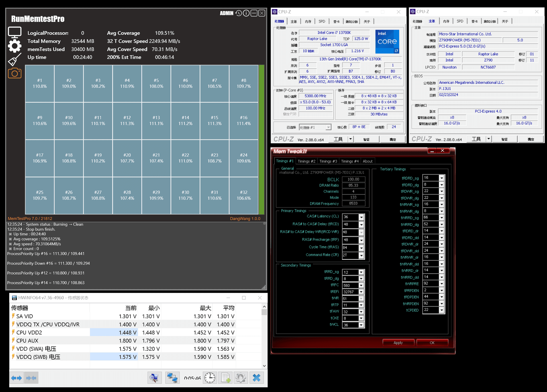Click the RunMemtestPro log resize grip
This screenshot has height=392, width=547.
pos(264,287)
